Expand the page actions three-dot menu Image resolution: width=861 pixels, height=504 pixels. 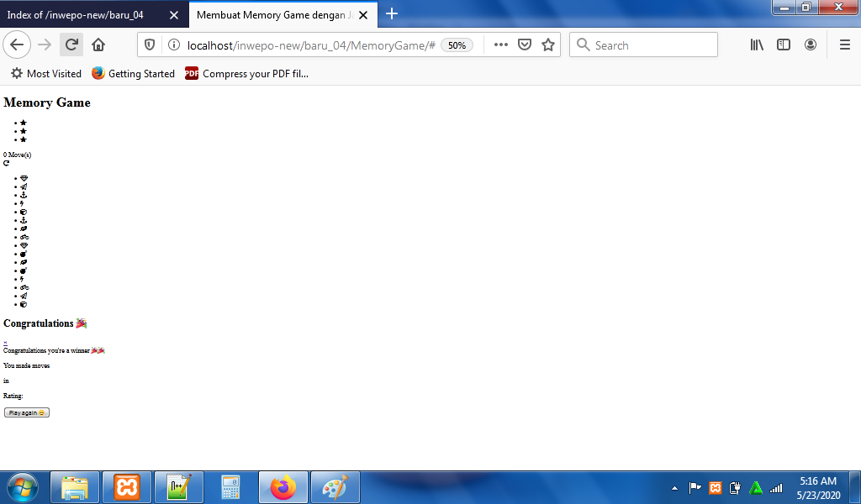501,45
